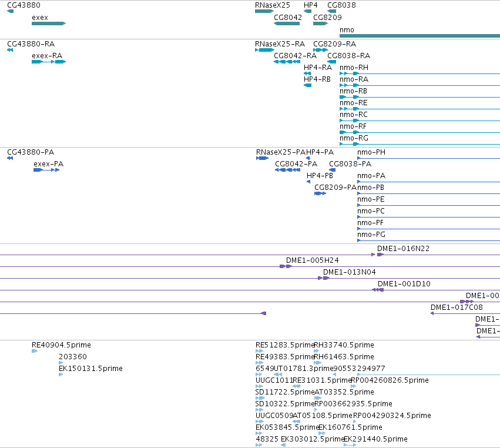This screenshot has height=448, width=500.
Task: Select the CG8209 gene bar
Action: [320, 24]
